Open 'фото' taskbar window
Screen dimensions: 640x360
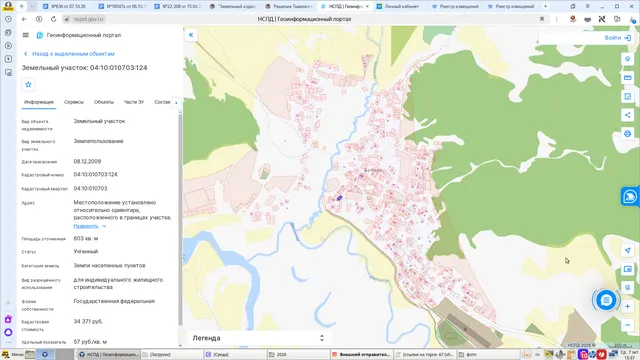click(x=488, y=354)
